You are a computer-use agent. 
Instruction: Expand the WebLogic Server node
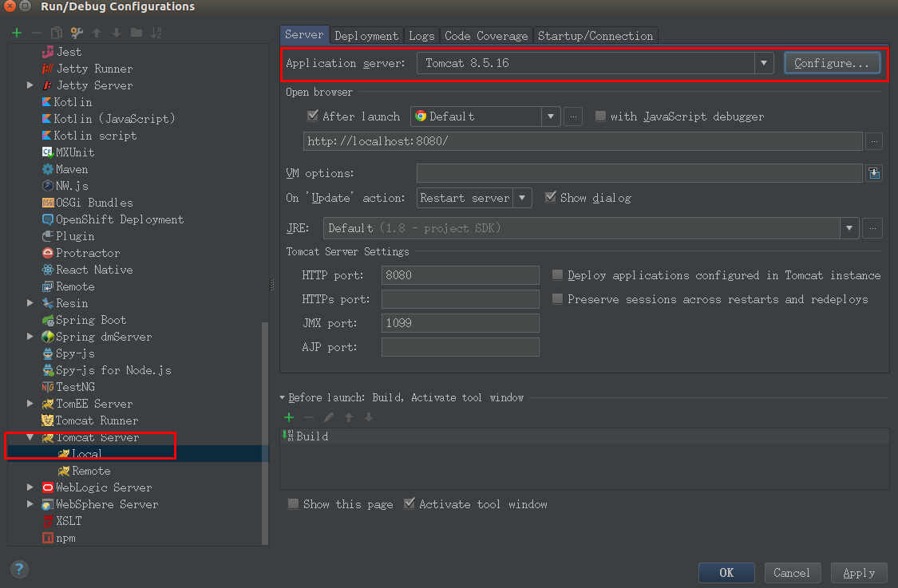pyautogui.click(x=30, y=487)
